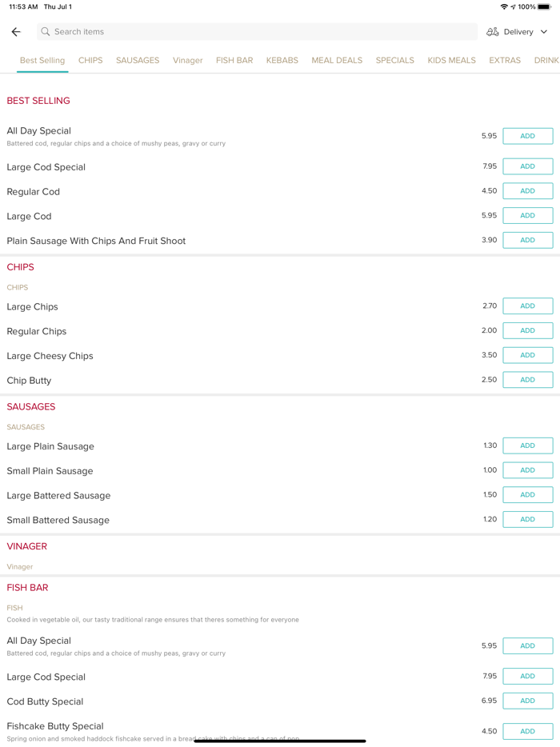Add Cod Butty Special to basket

pos(527,701)
